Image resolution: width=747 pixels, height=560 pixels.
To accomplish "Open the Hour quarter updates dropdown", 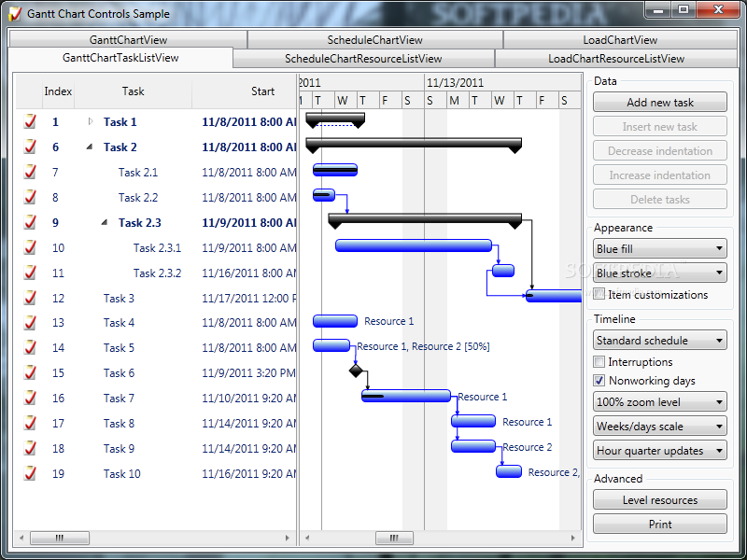I will (660, 451).
